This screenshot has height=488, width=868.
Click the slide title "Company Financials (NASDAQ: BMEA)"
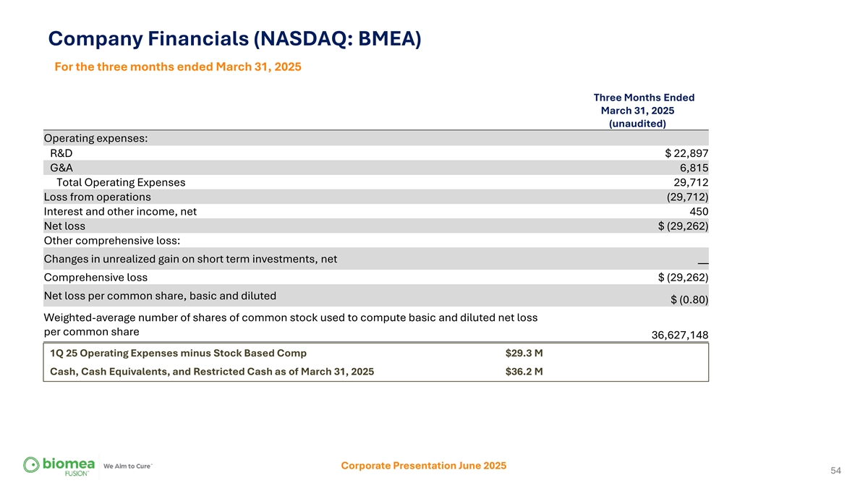pyautogui.click(x=234, y=38)
